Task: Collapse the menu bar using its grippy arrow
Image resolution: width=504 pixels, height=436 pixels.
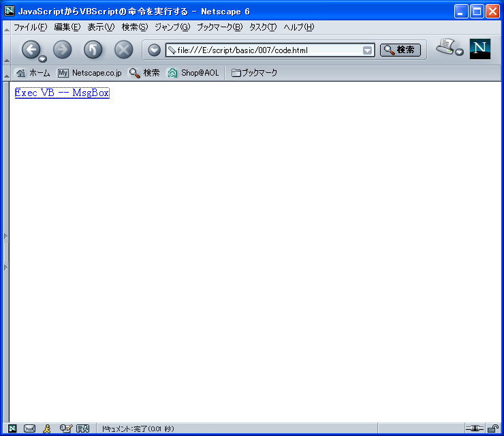Action: pyautogui.click(x=6, y=29)
